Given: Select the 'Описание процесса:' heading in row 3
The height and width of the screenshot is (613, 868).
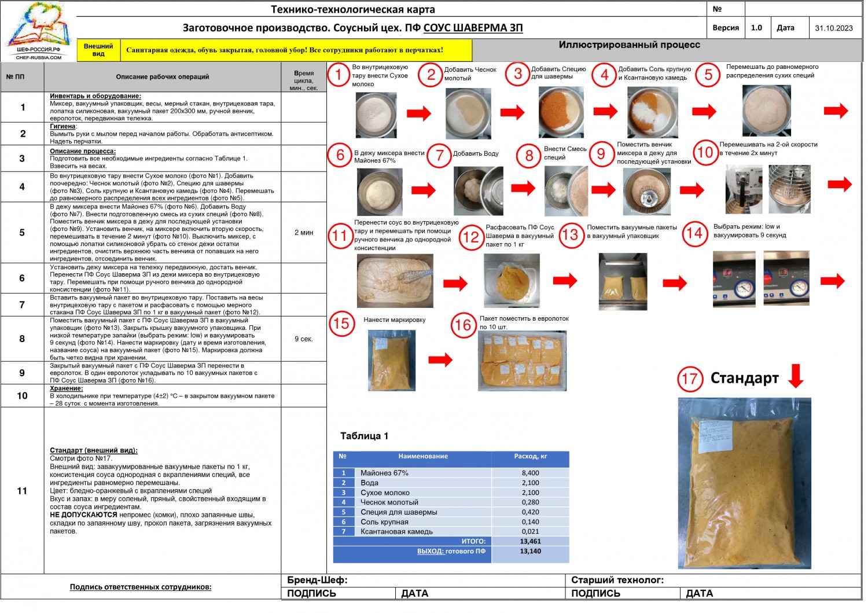Looking at the screenshot, I should click(x=83, y=151).
